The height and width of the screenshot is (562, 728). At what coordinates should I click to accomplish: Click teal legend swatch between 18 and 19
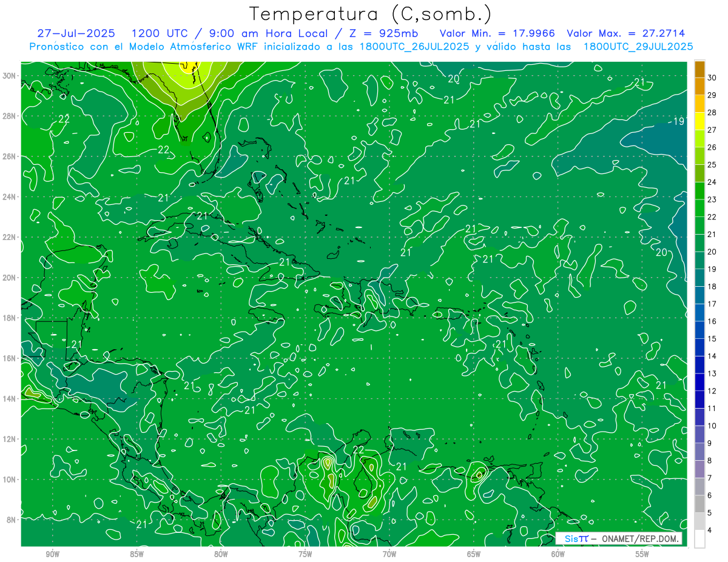pos(700,278)
